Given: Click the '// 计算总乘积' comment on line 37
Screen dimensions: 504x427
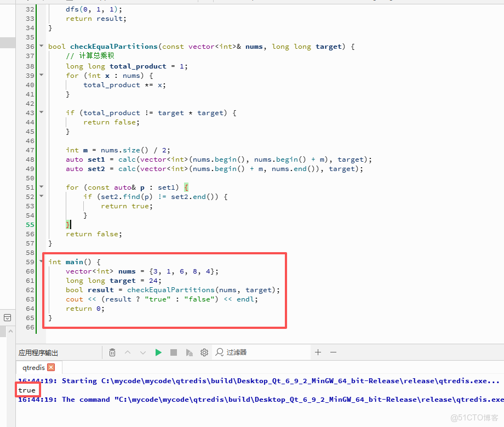Looking at the screenshot, I should [90, 55].
